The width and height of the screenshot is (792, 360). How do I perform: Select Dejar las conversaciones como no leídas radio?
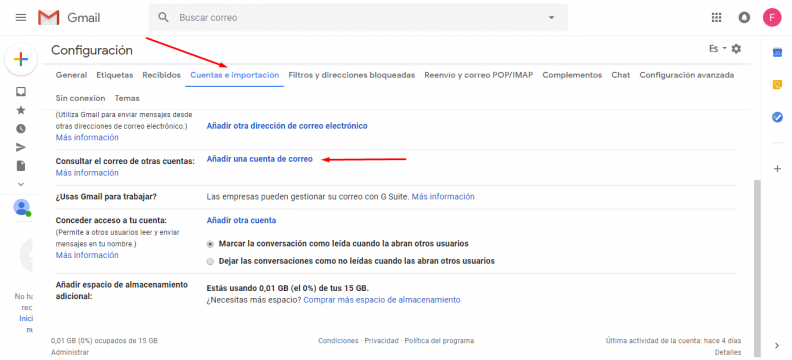(x=211, y=262)
